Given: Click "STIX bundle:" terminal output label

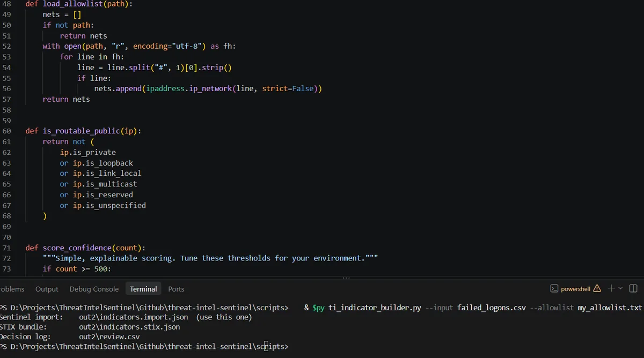Looking at the screenshot, I should [23, 327].
